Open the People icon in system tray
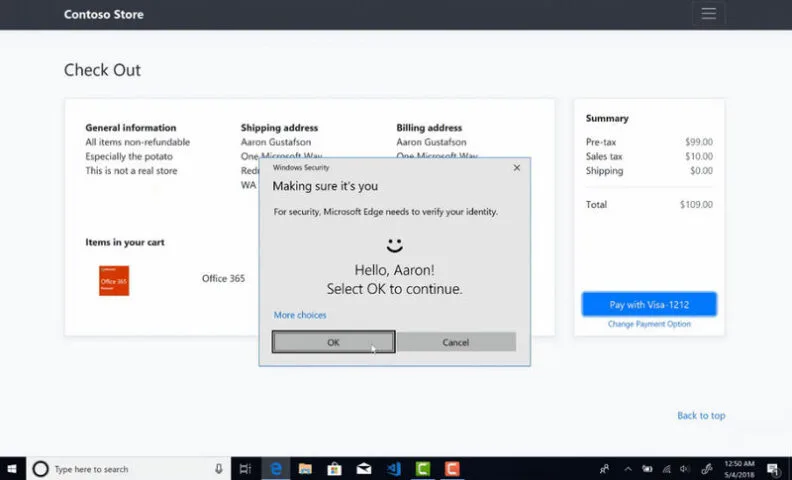The width and height of the screenshot is (792, 480). [x=604, y=469]
